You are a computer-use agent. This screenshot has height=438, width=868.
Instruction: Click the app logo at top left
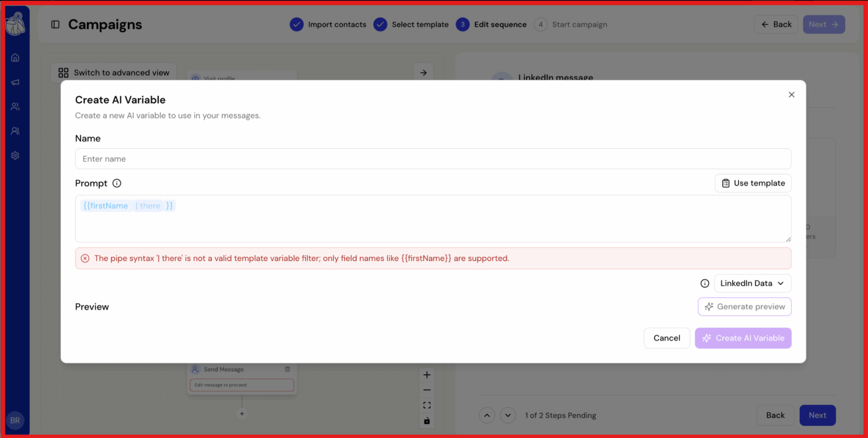[x=15, y=24]
